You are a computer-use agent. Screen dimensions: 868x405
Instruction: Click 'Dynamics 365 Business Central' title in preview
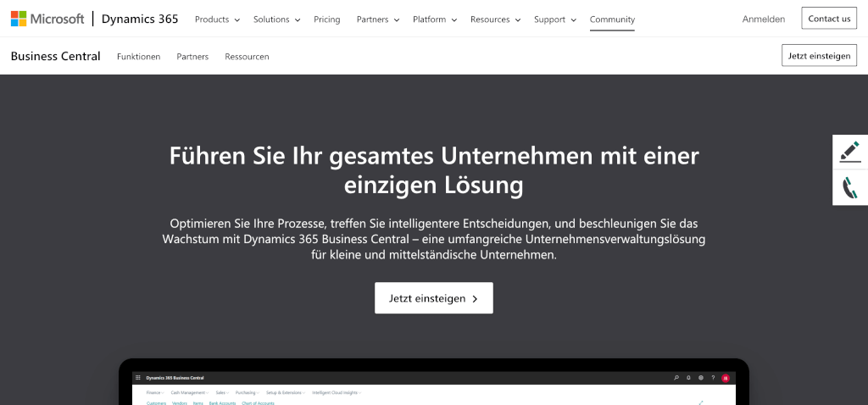pos(175,378)
